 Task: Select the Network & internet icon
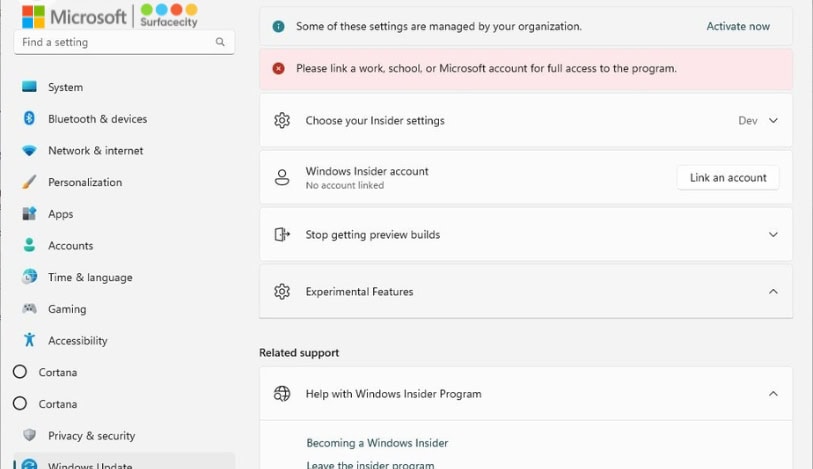click(29, 151)
